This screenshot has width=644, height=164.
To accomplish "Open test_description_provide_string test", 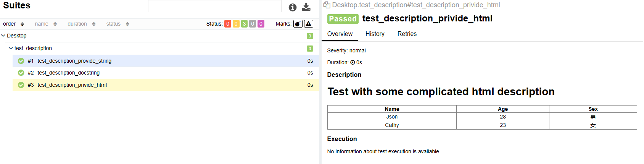I will [x=74, y=61].
